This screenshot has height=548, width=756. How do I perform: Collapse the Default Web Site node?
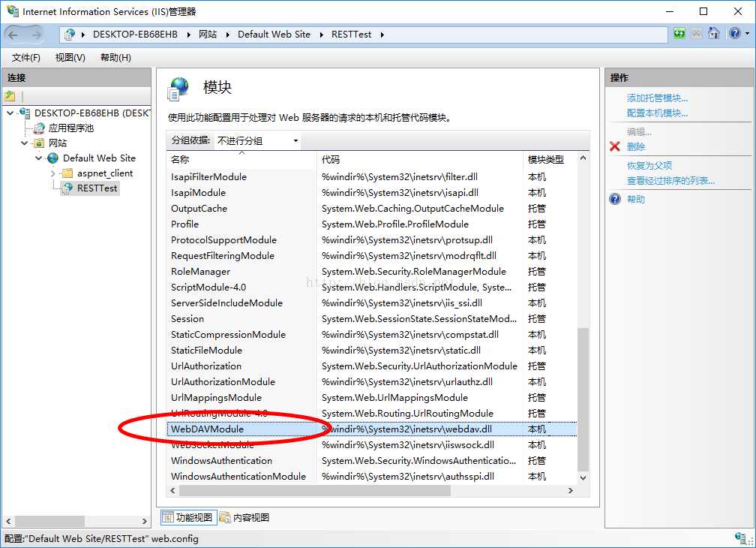click(x=38, y=158)
